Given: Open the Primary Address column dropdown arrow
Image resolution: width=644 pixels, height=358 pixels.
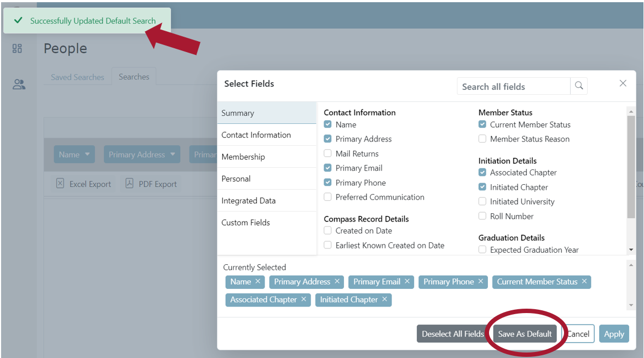Looking at the screenshot, I should pyautogui.click(x=173, y=154).
